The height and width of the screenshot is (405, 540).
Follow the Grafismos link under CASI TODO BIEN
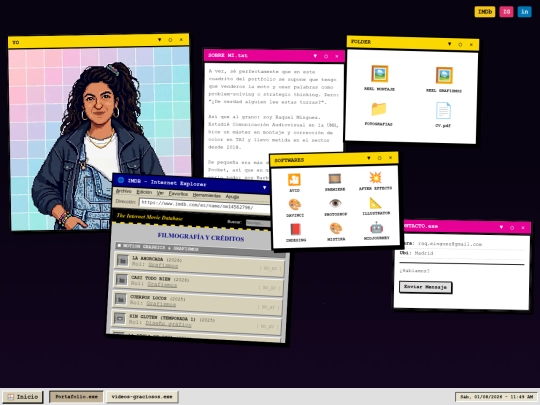coord(162,284)
